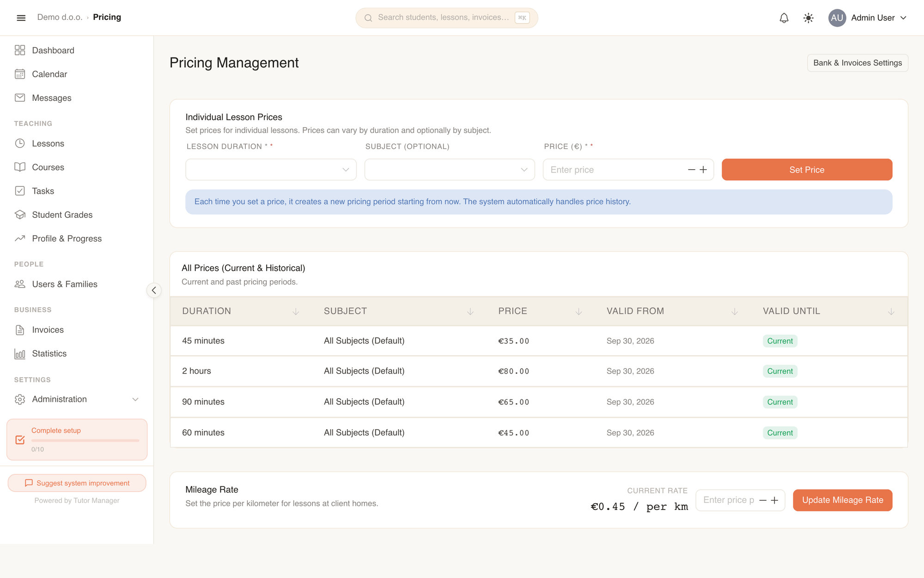Increase mileage rate with the plus stepper
The height and width of the screenshot is (578, 924).
[x=775, y=500]
